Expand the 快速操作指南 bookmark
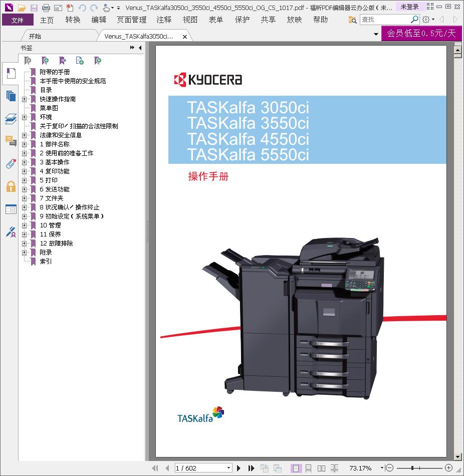Screen dimensions: 464x476 [x=24, y=99]
